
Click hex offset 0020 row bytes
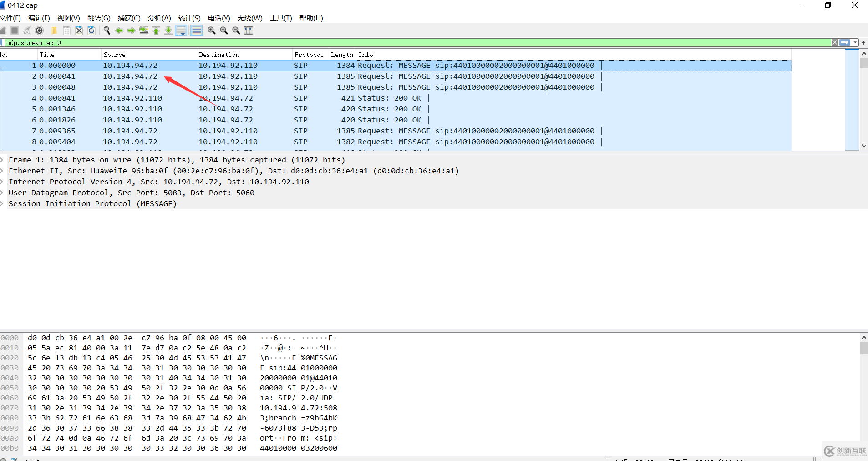[x=137, y=358]
